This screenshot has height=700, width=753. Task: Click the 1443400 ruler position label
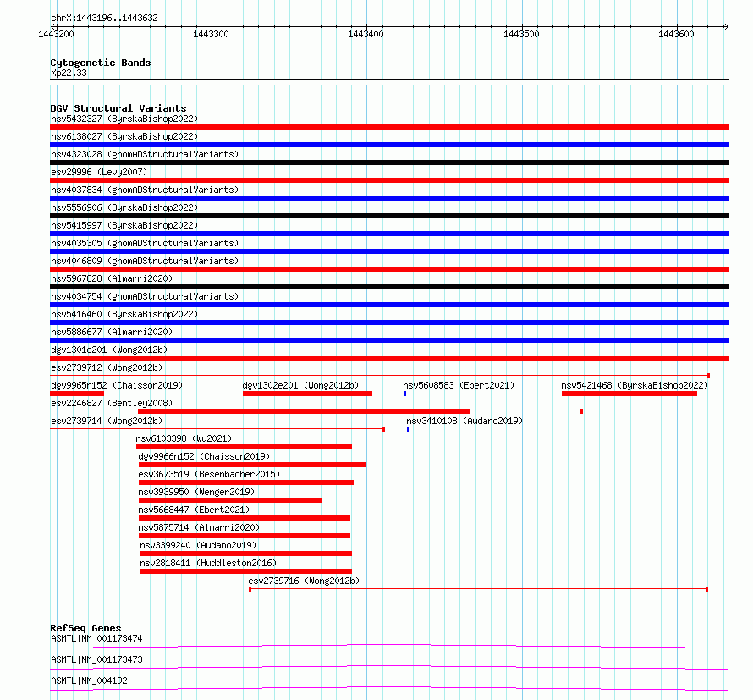pos(366,34)
